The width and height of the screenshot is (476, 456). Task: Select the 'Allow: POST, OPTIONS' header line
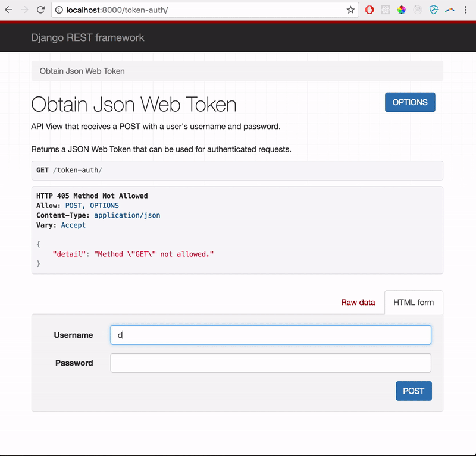pos(78,206)
